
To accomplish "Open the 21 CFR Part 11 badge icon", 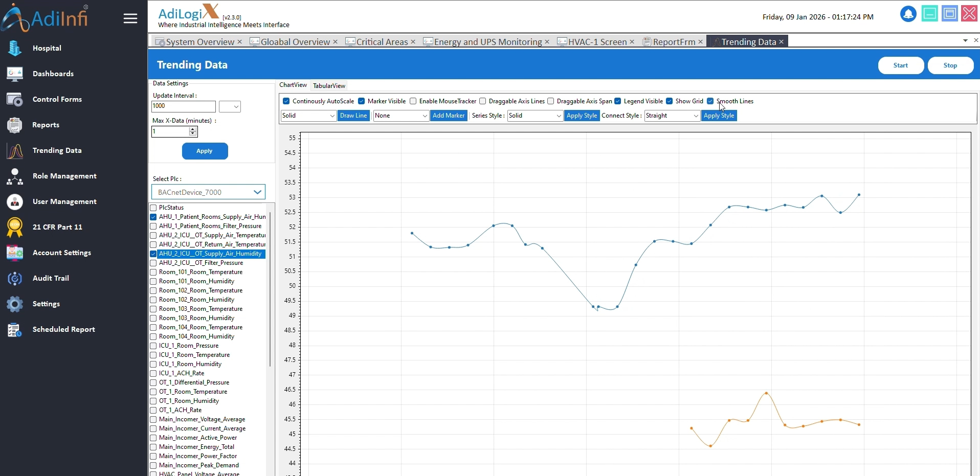I will (15, 228).
